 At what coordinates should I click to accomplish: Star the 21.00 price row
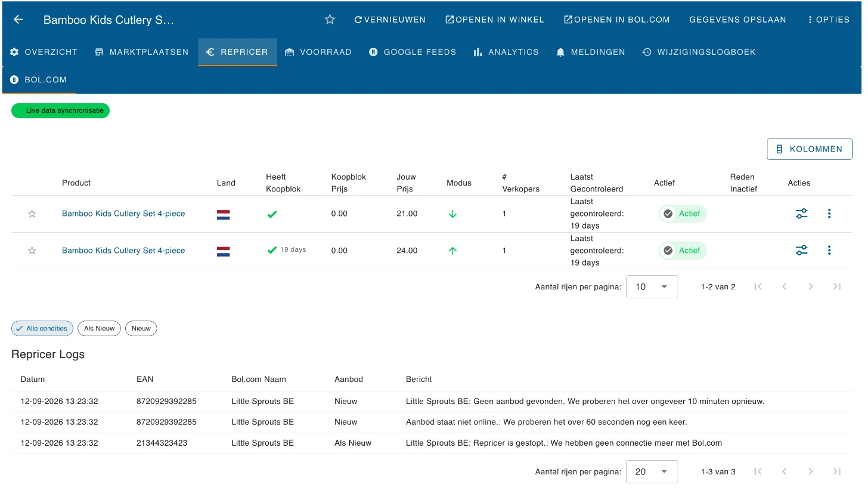(x=32, y=214)
